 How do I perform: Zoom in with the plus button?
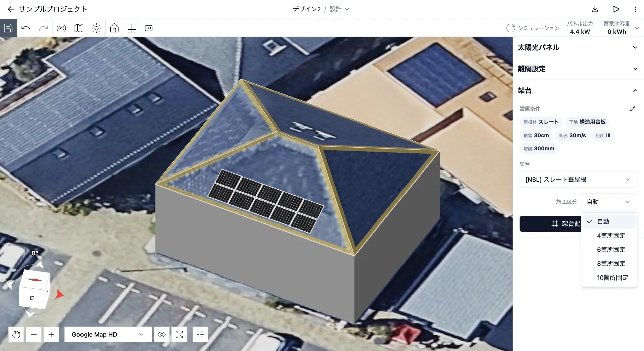(x=51, y=334)
